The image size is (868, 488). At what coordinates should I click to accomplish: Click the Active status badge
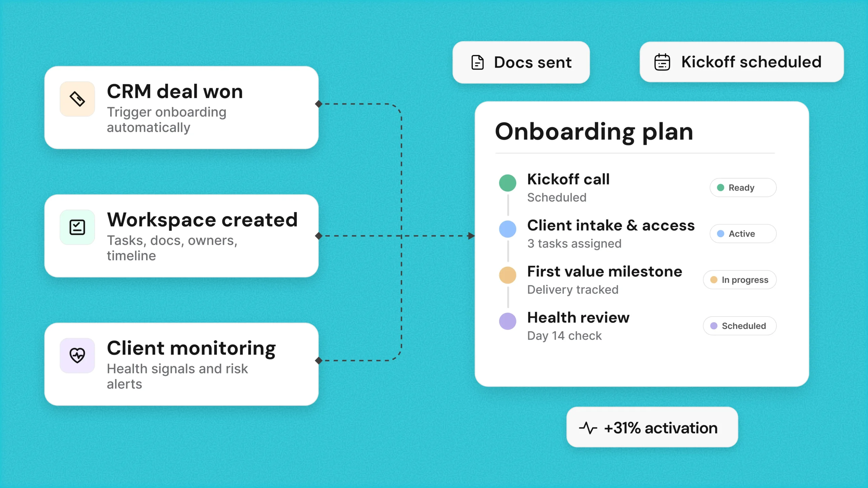tap(743, 233)
